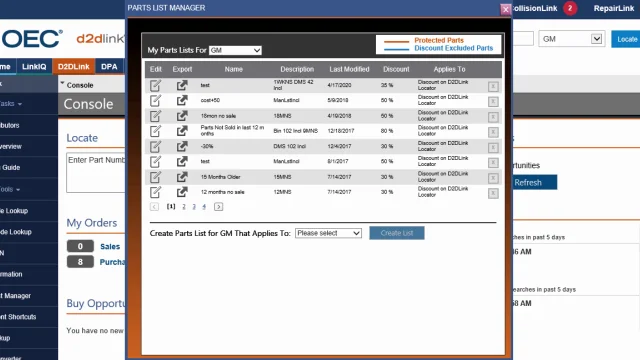Collapse the Console breadcrumb arrow
The height and width of the screenshot is (360, 640).
(x=62, y=84)
